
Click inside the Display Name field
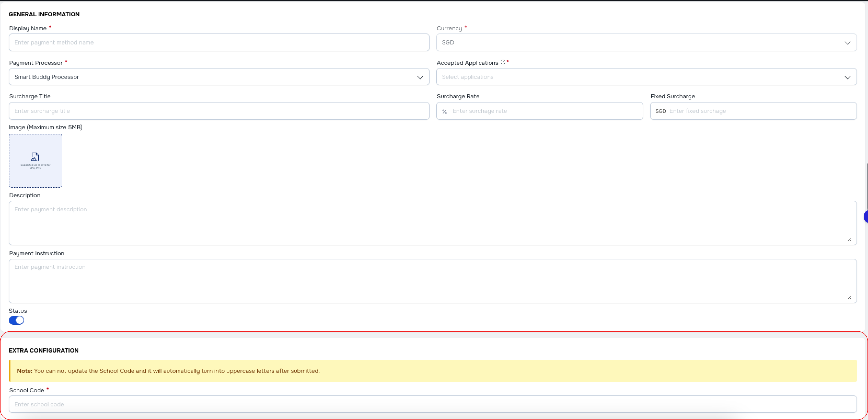[219, 43]
